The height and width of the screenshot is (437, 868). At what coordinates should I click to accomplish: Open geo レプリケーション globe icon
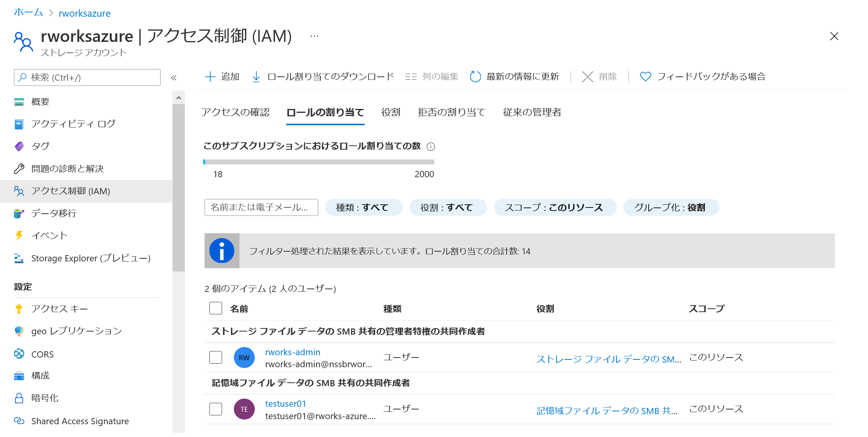point(19,331)
